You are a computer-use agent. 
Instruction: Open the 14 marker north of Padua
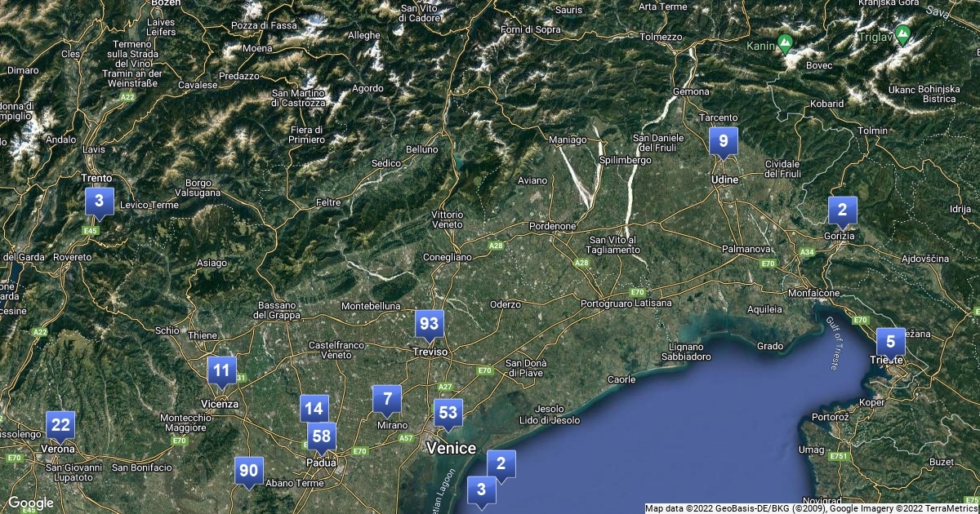pyautogui.click(x=314, y=409)
